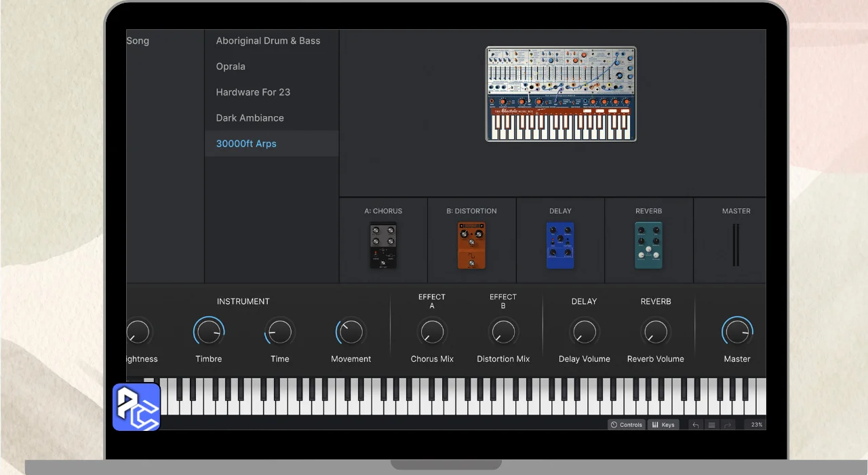Open the orange Distortion pedal
This screenshot has height=475, width=868.
[x=471, y=245]
